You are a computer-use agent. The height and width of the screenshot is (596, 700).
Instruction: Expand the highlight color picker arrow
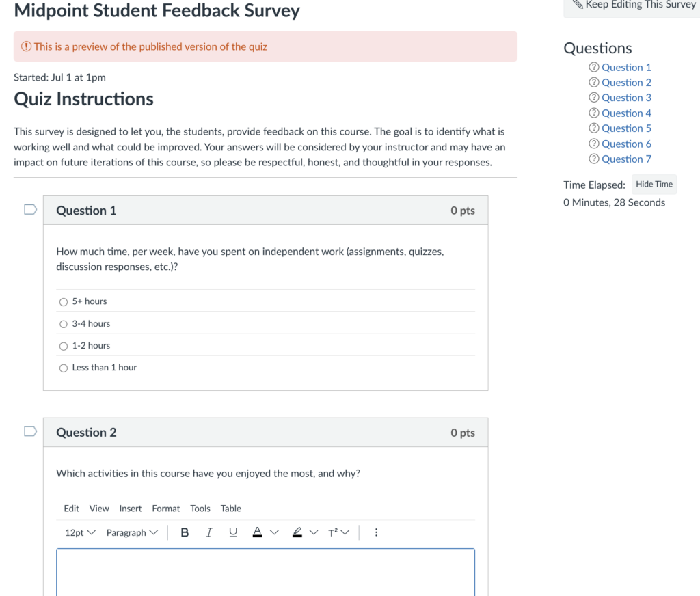click(x=313, y=532)
